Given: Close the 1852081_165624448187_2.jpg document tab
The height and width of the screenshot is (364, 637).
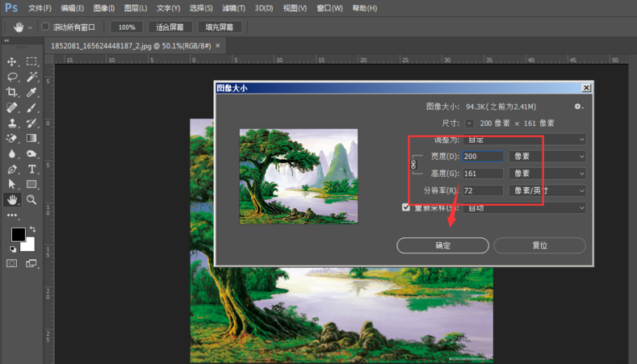Looking at the screenshot, I should click(218, 45).
